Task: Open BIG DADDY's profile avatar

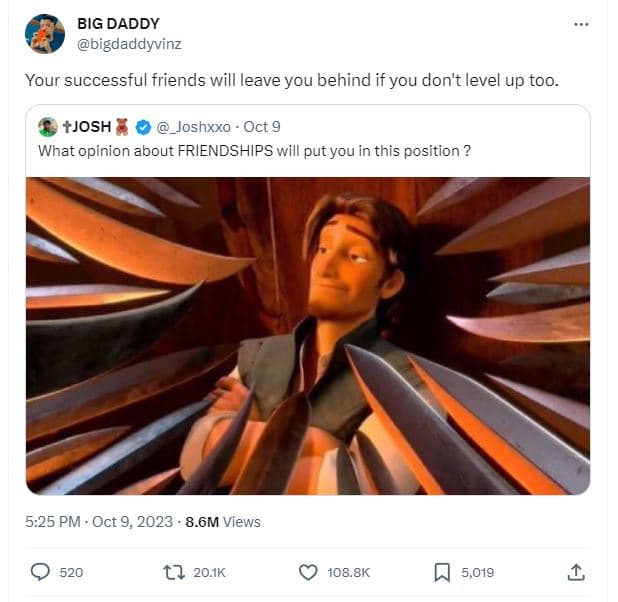Action: 45,34
